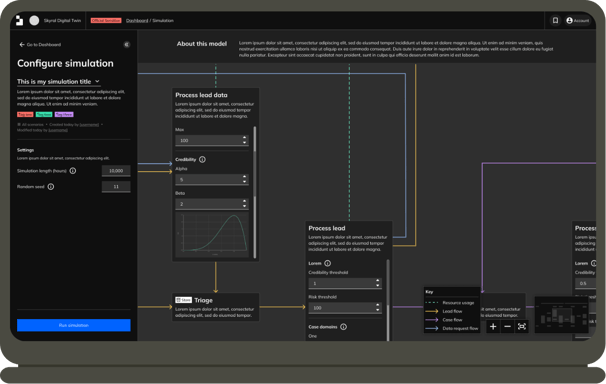The width and height of the screenshot is (606, 384).
Task: Click the bookmark icon in the top bar
Action: (555, 20)
